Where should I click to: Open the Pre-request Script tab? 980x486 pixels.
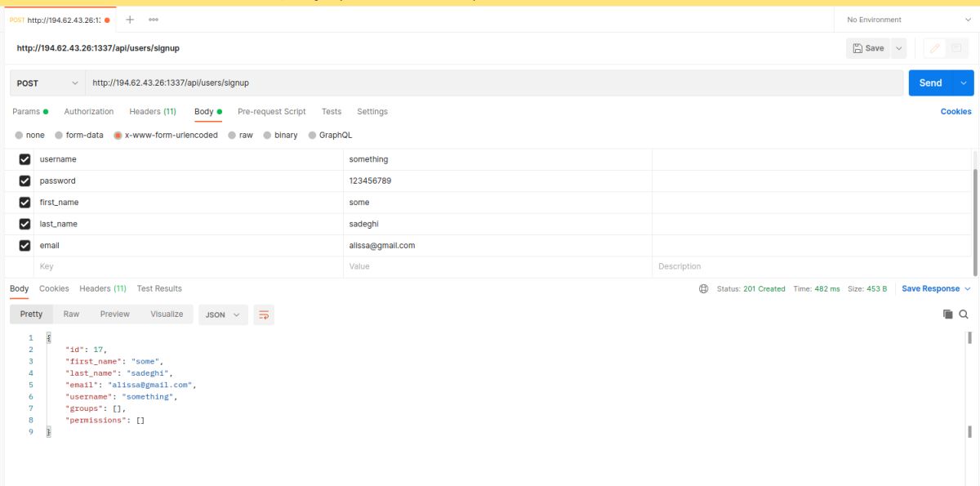(272, 112)
